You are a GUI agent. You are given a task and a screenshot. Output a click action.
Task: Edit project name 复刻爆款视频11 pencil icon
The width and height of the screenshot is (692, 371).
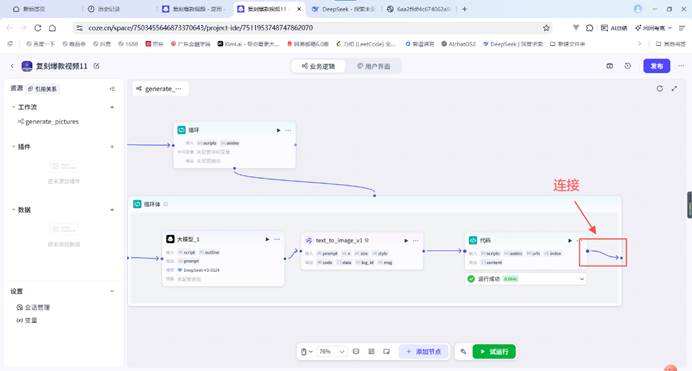[x=96, y=66]
